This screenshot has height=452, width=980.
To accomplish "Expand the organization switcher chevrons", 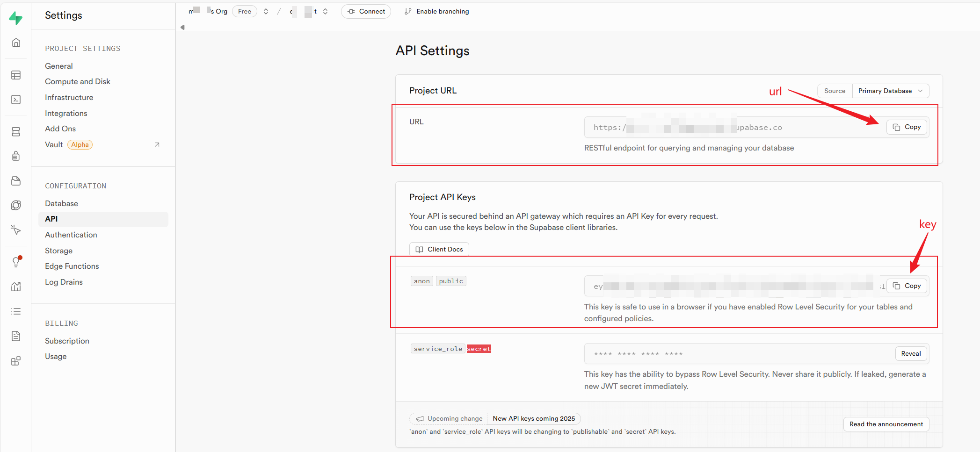I will point(266,12).
